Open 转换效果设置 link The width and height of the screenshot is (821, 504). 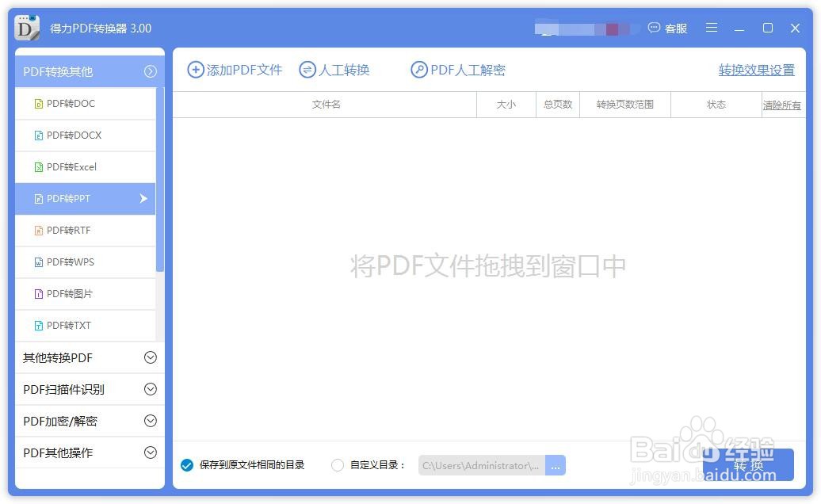757,70
